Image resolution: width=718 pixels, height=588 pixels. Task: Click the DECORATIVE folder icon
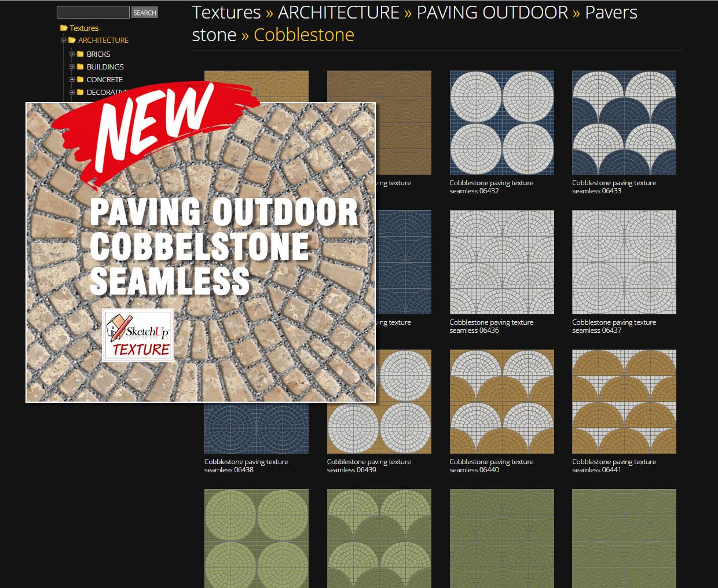(80, 92)
